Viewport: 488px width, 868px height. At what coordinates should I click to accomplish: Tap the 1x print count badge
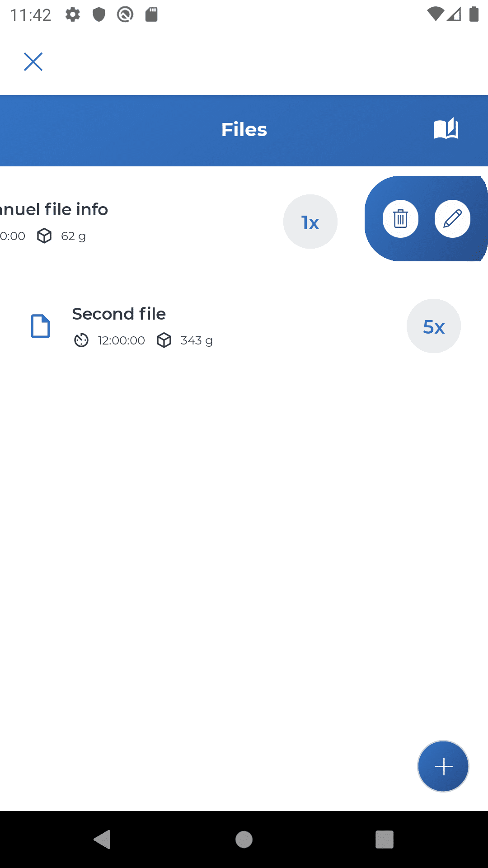310,222
